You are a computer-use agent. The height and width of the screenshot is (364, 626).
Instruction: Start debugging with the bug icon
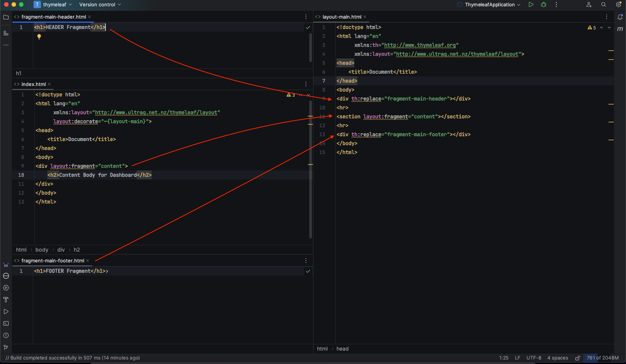coord(544,4)
